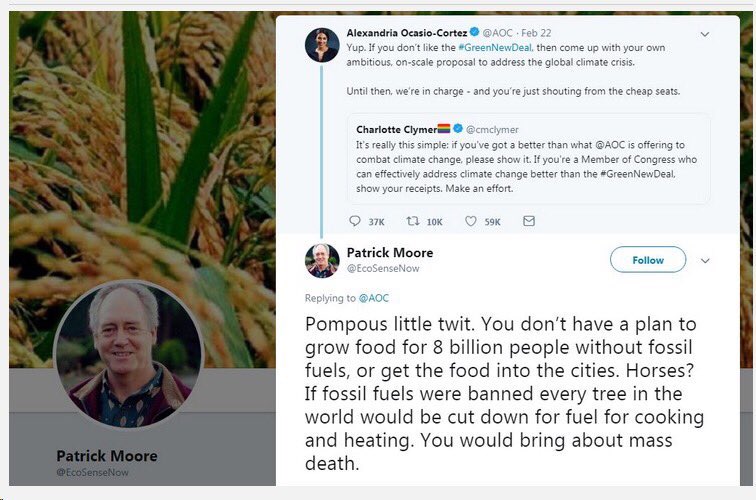Expand the AOC tweet options chevron
This screenshot has height=500, width=756.
(705, 34)
